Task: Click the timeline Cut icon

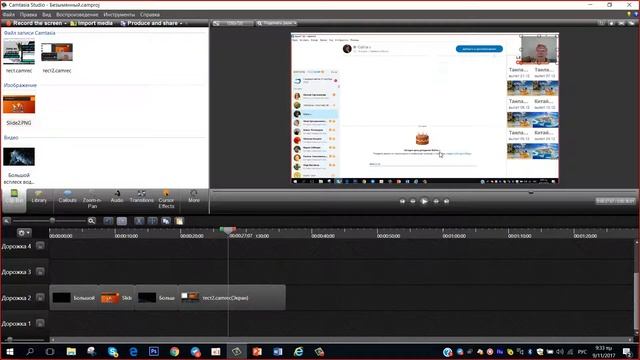Action: [x=139, y=221]
